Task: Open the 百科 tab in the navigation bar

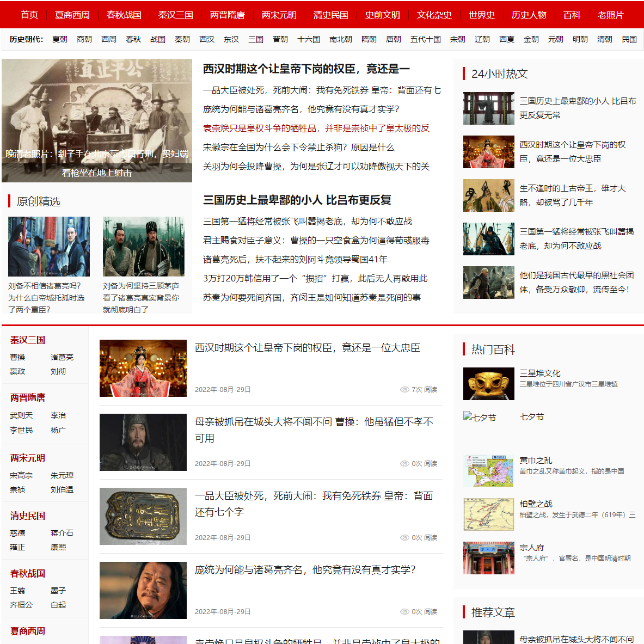Action: tap(572, 15)
